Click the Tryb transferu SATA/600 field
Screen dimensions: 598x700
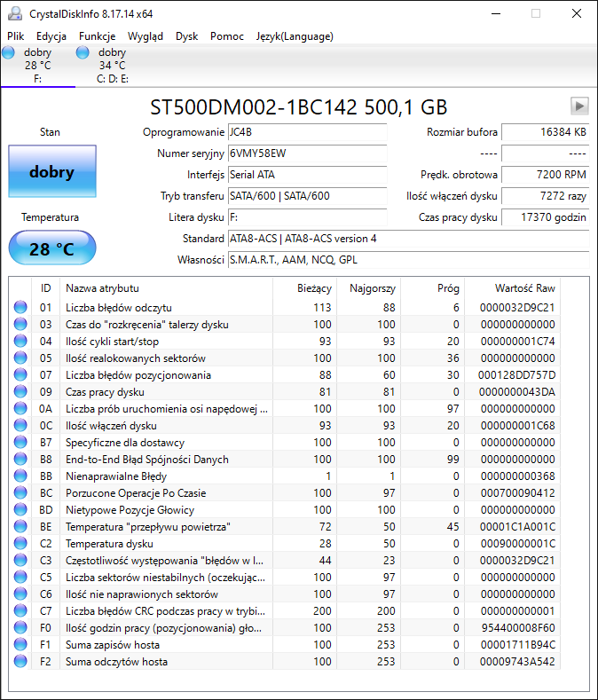307,196
